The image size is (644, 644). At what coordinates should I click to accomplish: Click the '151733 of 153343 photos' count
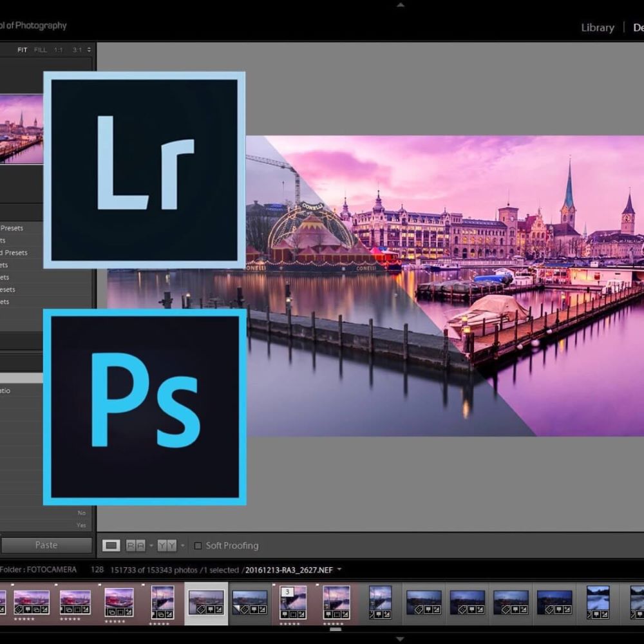pyautogui.click(x=154, y=570)
